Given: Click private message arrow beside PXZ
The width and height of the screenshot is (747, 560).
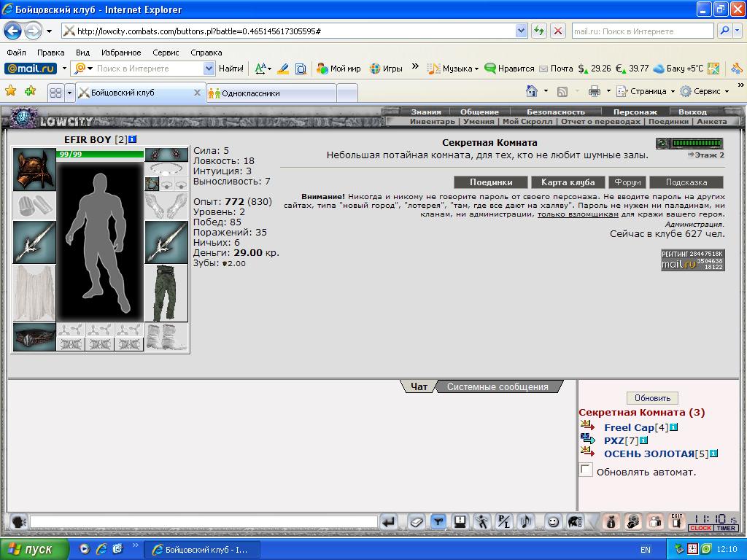Looking at the screenshot, I should coord(587,438).
